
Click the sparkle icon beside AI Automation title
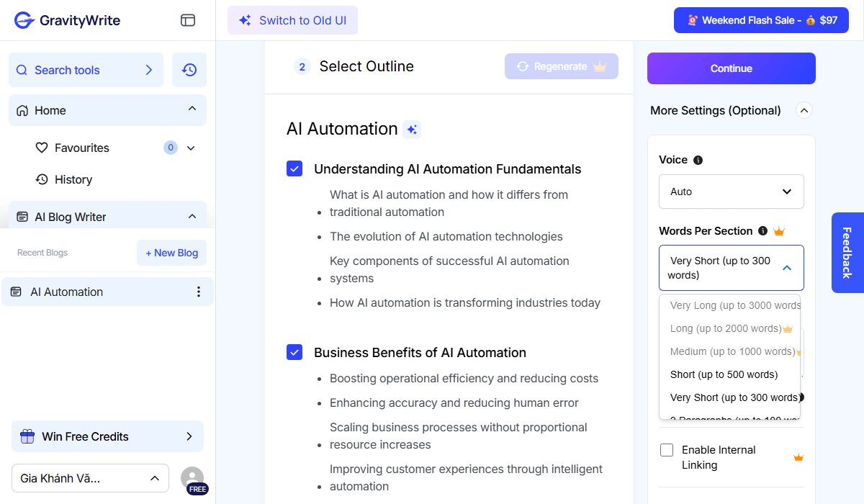412,130
